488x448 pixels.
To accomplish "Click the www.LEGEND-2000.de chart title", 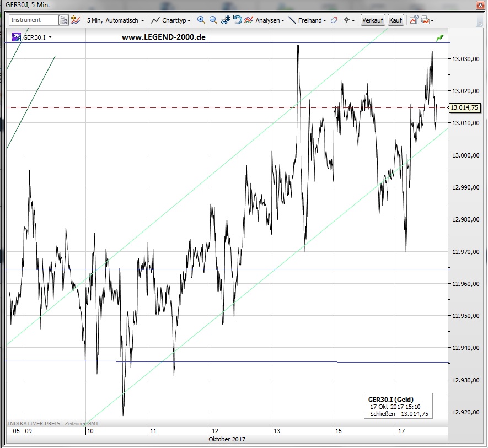I will (164, 37).
